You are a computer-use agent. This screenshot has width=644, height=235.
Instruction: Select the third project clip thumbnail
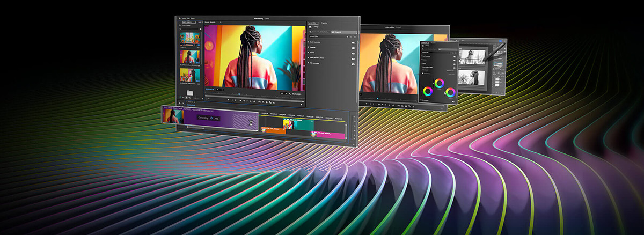coord(189,75)
